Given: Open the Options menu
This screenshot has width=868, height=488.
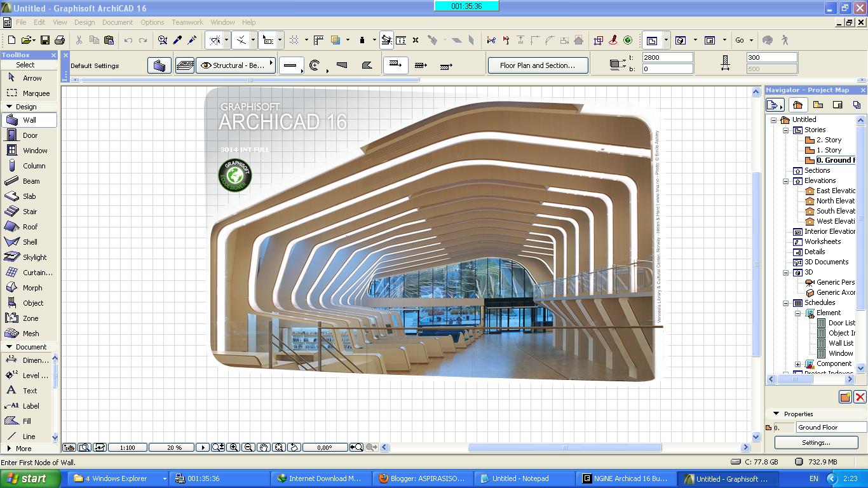Looking at the screenshot, I should (x=153, y=22).
